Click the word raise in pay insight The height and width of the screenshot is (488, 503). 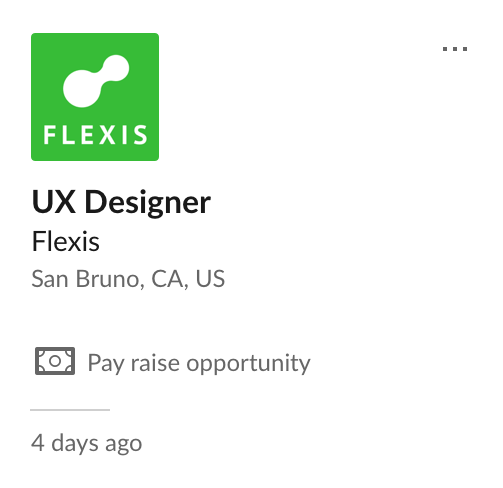155,363
